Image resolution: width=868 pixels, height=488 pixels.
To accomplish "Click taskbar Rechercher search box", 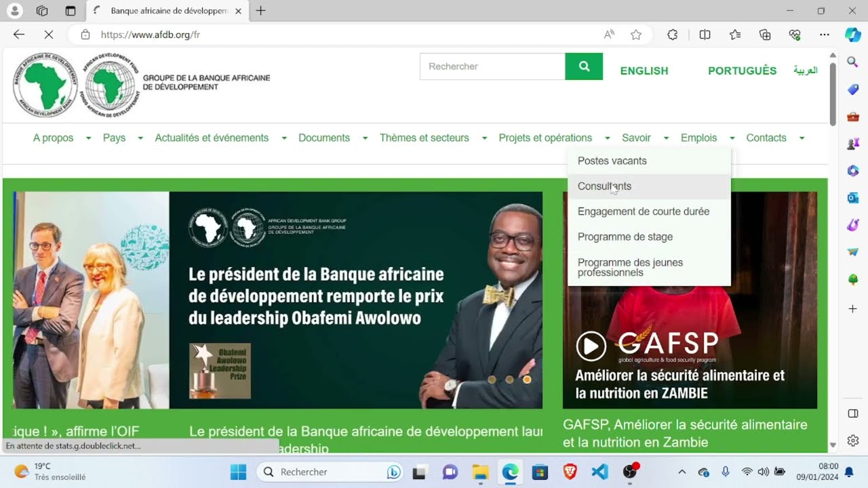I will (331, 472).
